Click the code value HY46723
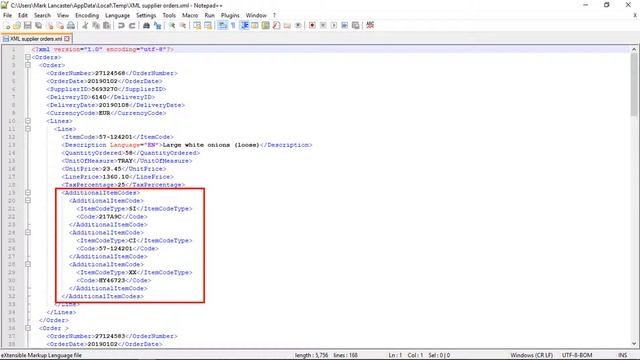 [112, 280]
